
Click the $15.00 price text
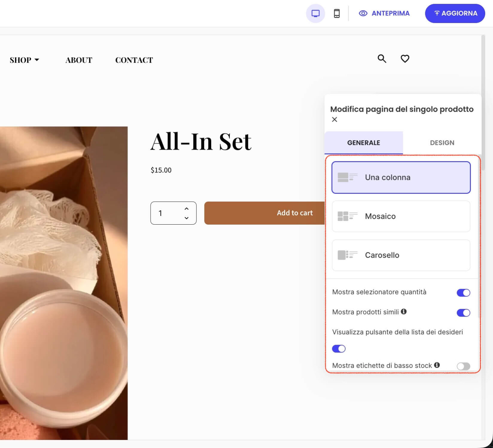[161, 170]
